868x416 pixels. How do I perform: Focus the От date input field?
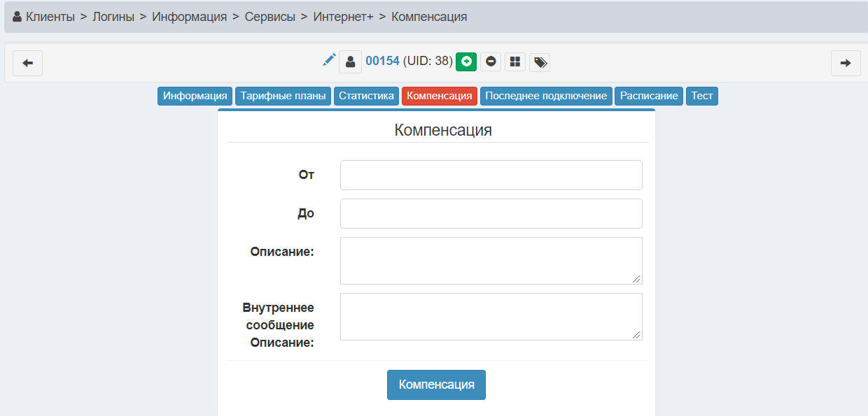491,175
